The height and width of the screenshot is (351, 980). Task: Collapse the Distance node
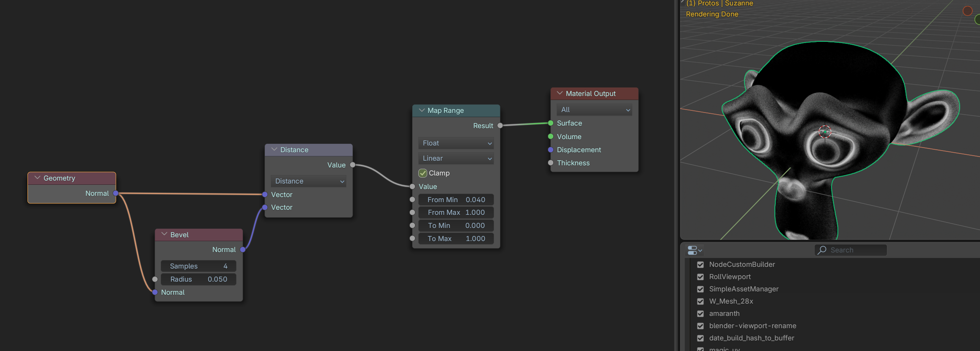pyautogui.click(x=274, y=150)
